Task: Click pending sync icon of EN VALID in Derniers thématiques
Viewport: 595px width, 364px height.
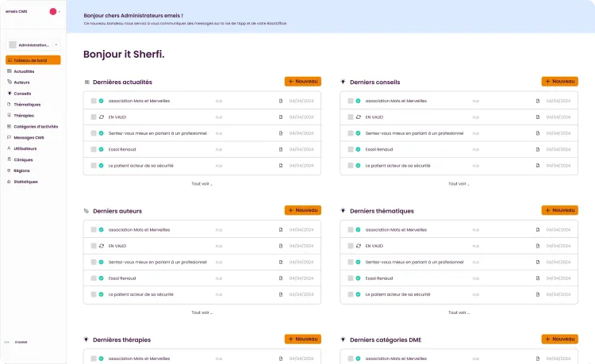Action: click(358, 246)
